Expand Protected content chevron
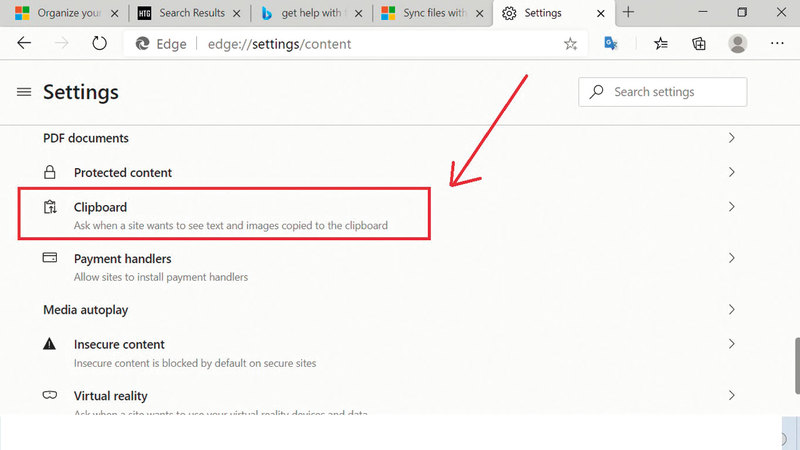Viewport: 800px width, 450px height. (x=732, y=172)
